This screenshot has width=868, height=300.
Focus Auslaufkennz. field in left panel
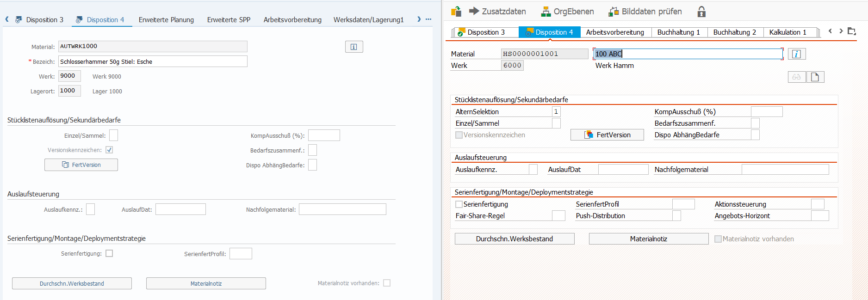click(x=90, y=209)
